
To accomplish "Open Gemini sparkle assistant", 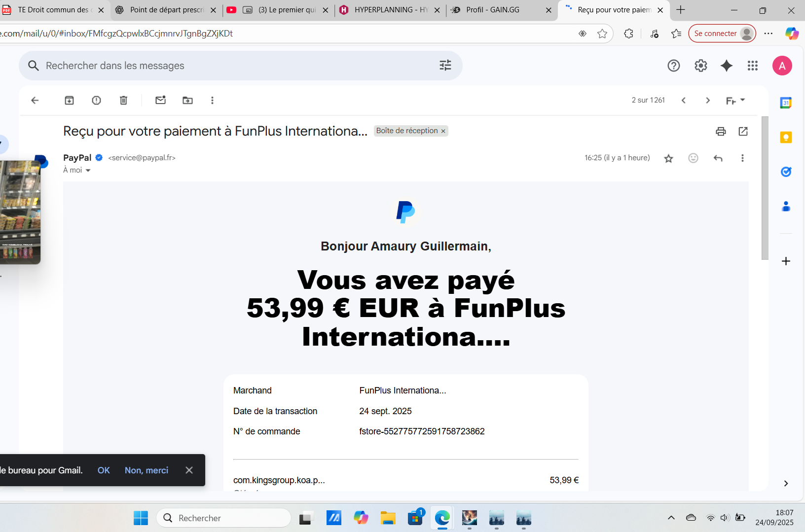I will coord(727,66).
